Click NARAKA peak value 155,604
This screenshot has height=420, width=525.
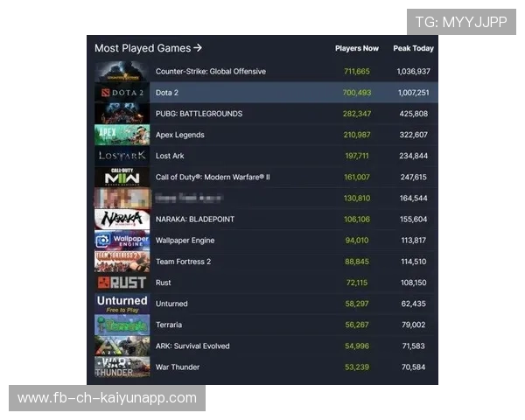point(414,220)
